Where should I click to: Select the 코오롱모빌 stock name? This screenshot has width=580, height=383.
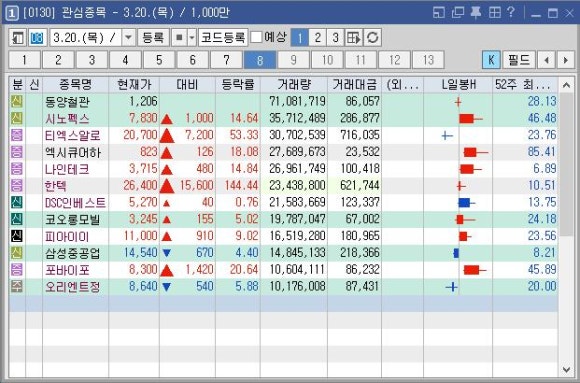tap(73, 219)
